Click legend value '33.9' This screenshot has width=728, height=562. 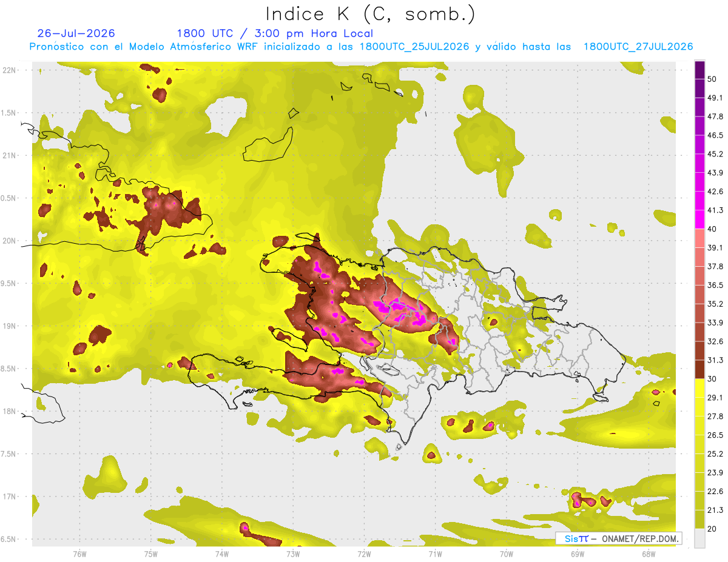(715, 323)
